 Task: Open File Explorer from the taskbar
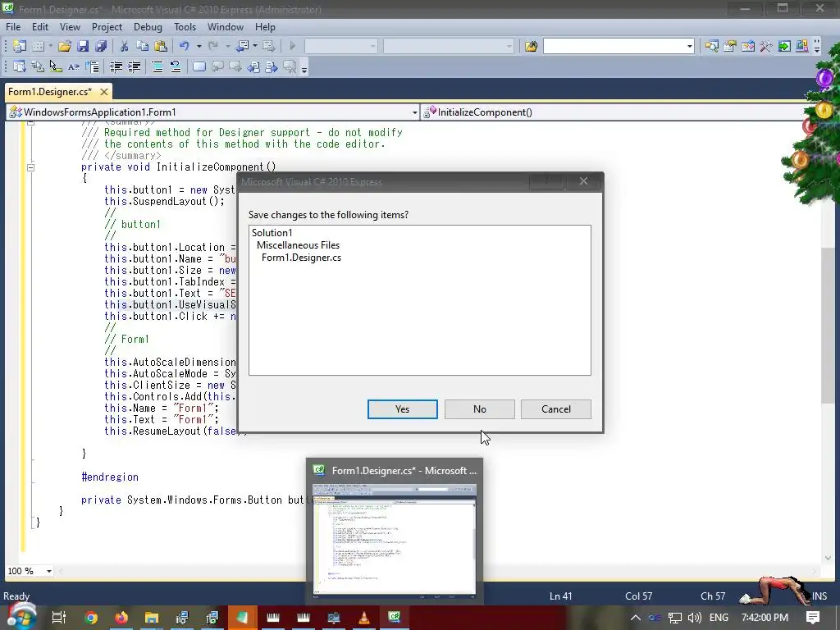(x=152, y=617)
